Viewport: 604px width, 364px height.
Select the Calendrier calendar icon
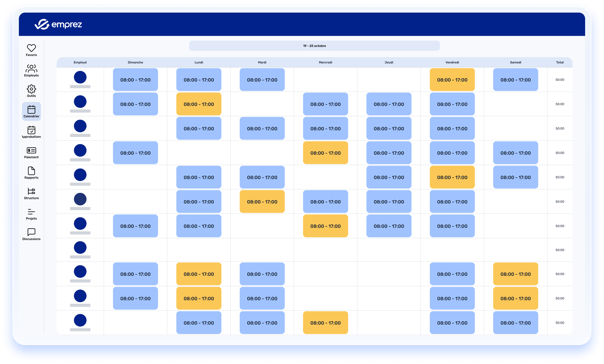(31, 110)
